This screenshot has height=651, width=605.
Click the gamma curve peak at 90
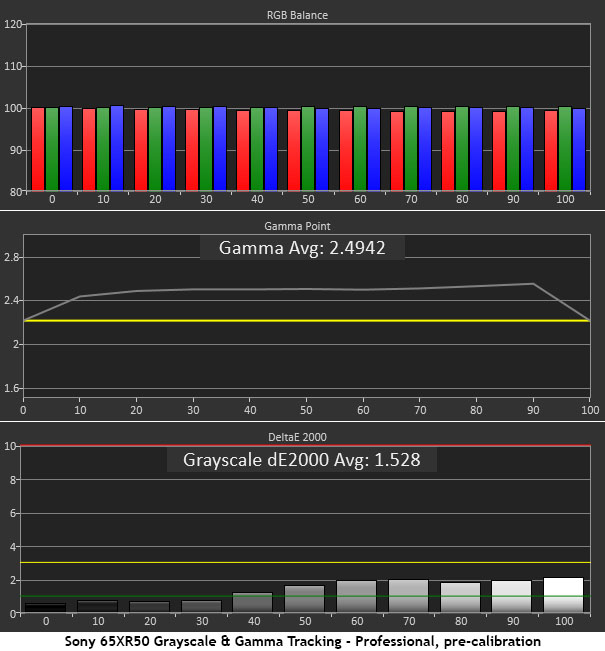point(533,284)
